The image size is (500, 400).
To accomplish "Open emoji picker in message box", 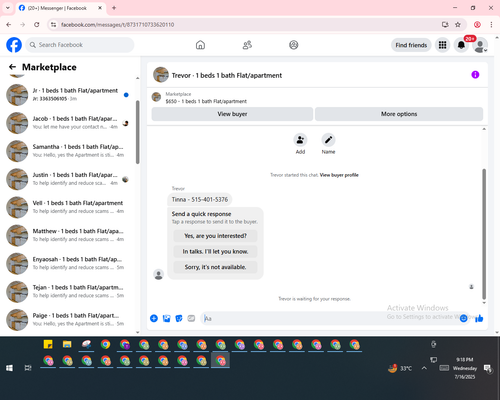I will 463,318.
